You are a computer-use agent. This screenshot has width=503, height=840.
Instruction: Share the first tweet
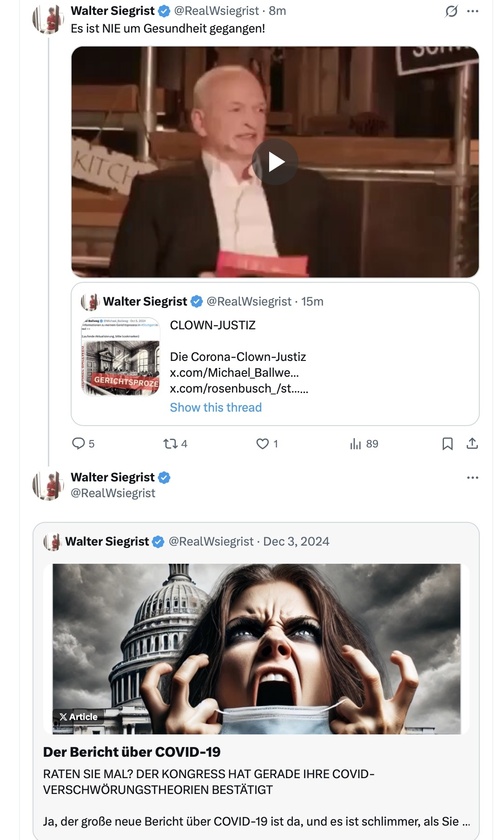click(472, 444)
